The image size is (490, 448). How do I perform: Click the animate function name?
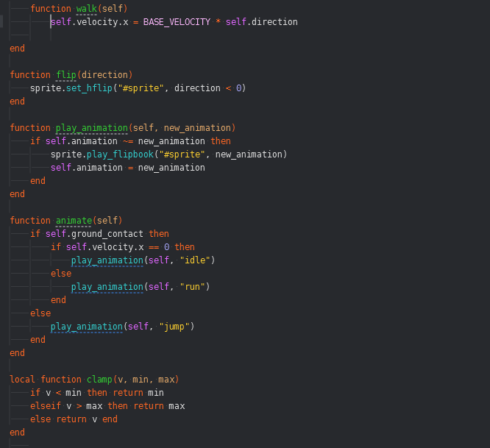pos(74,221)
